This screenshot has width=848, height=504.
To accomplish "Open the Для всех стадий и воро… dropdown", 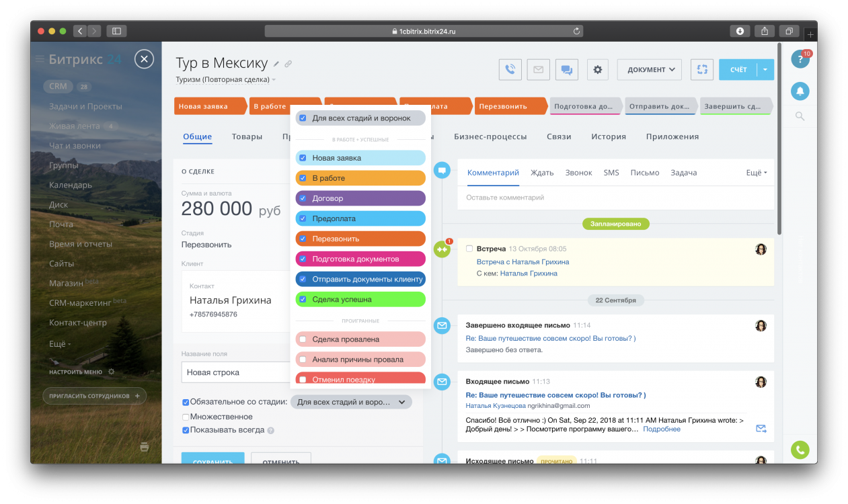I will click(351, 402).
